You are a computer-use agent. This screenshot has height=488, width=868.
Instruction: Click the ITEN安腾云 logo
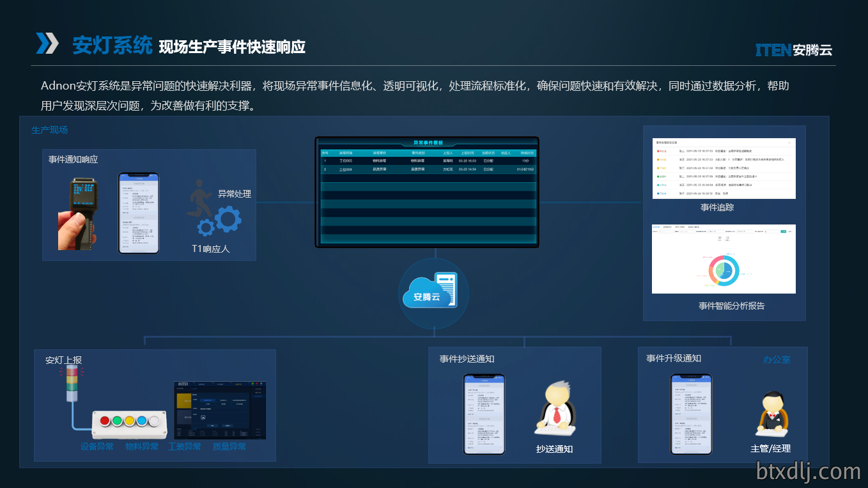794,50
